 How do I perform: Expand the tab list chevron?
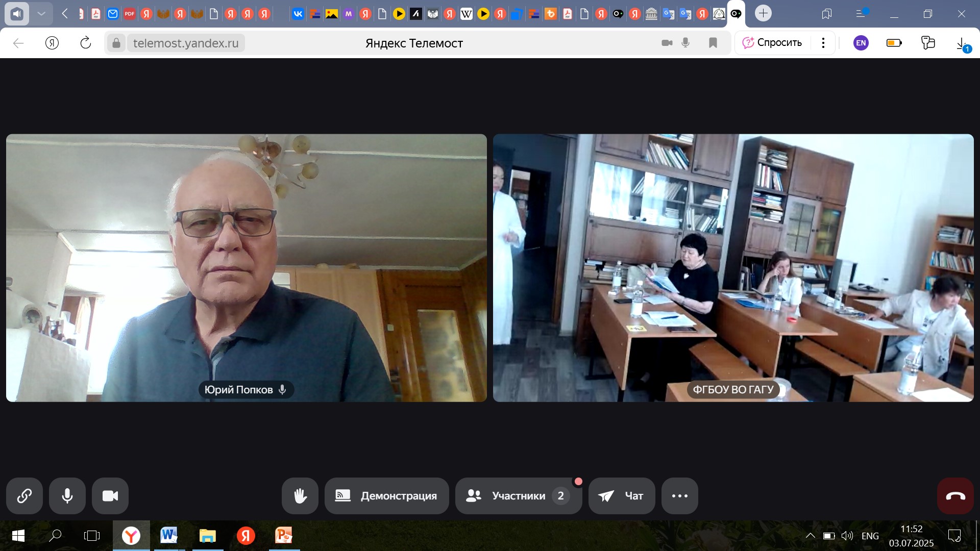(x=41, y=14)
